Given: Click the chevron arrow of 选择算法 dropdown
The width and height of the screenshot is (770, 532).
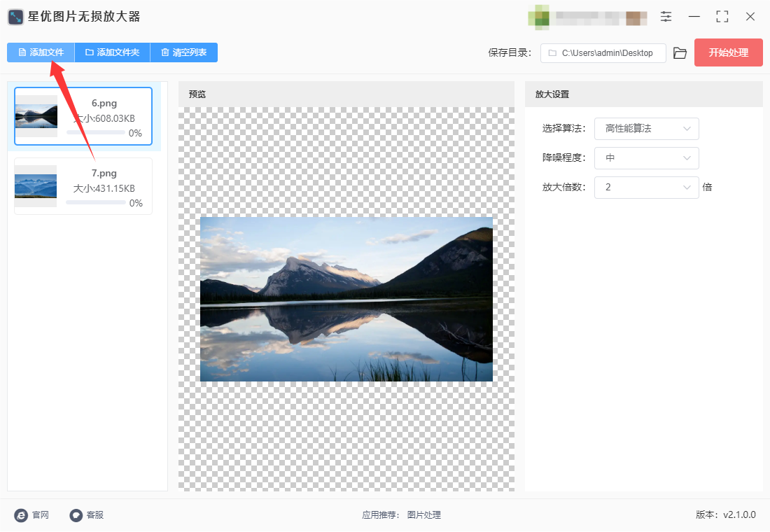Looking at the screenshot, I should [687, 129].
